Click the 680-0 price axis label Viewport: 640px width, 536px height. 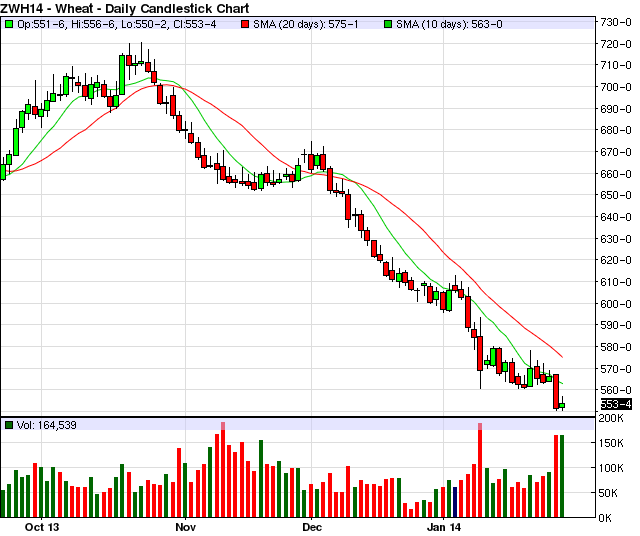pyautogui.click(x=616, y=130)
